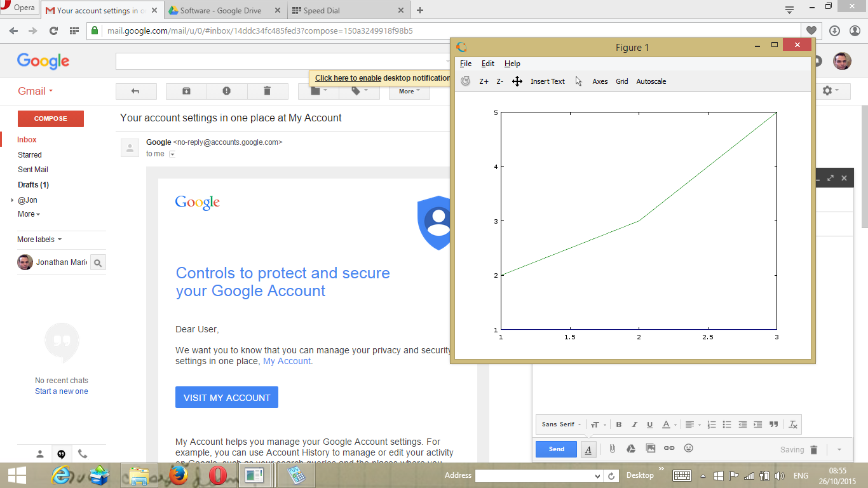This screenshot has height=488, width=868.
Task: Expand message details arrow next to 'to me'
Action: pos(172,154)
